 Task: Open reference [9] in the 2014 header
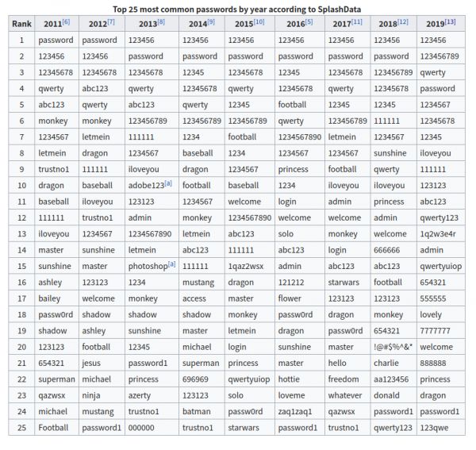[211, 21]
